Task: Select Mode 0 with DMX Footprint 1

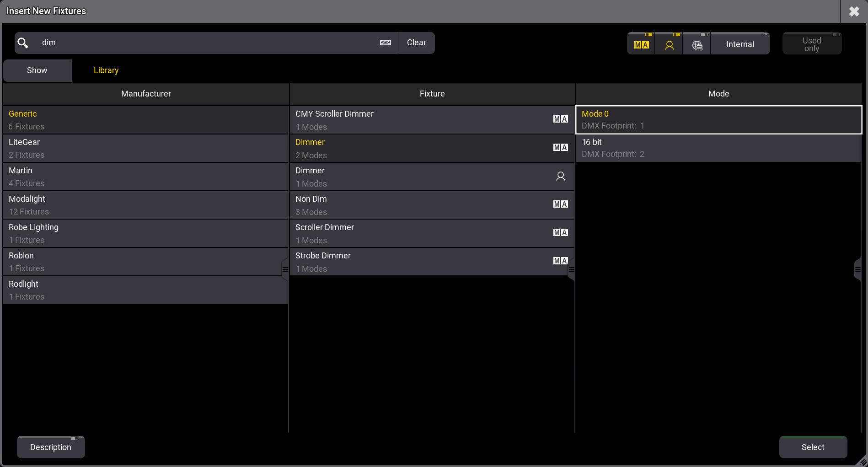Action: [x=718, y=120]
